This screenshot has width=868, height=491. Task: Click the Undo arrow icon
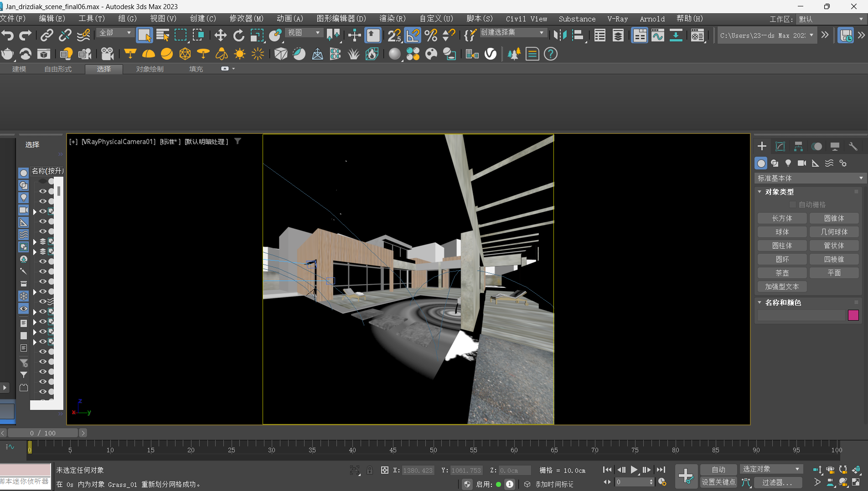point(8,35)
